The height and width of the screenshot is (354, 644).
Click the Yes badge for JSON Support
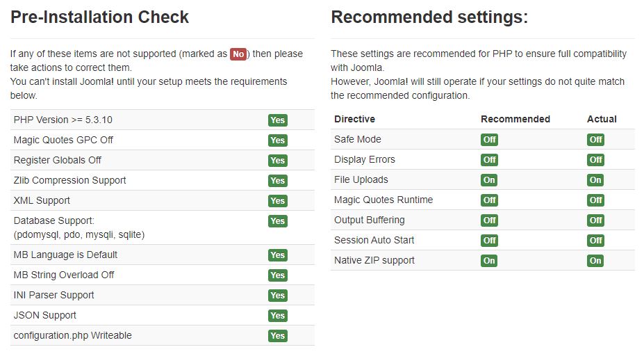coord(277,316)
